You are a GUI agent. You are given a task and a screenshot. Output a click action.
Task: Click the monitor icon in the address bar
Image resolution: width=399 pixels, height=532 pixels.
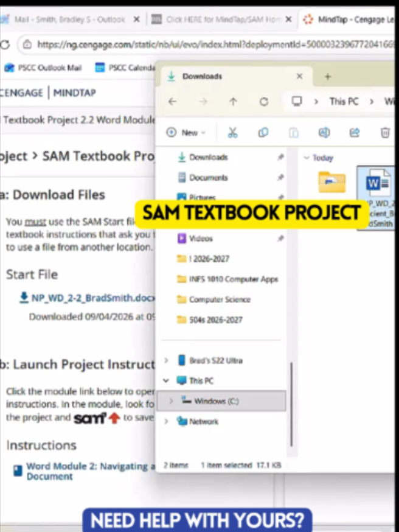(x=297, y=101)
